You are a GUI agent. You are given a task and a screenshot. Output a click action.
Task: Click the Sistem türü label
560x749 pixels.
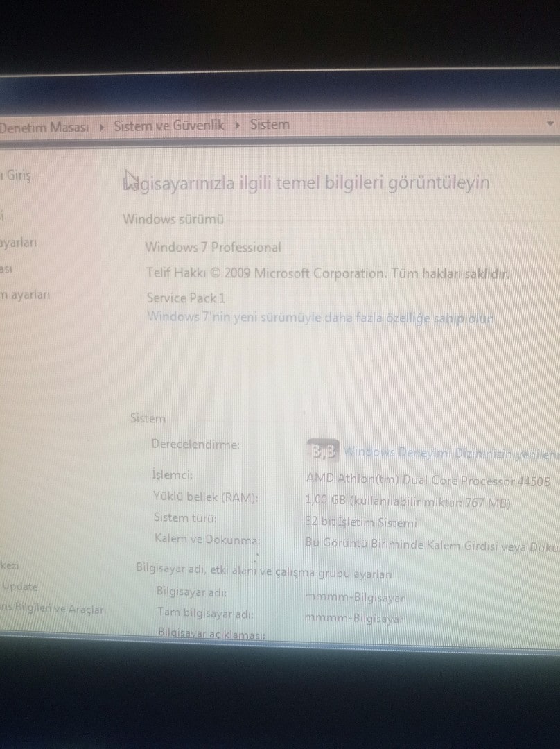[185, 518]
